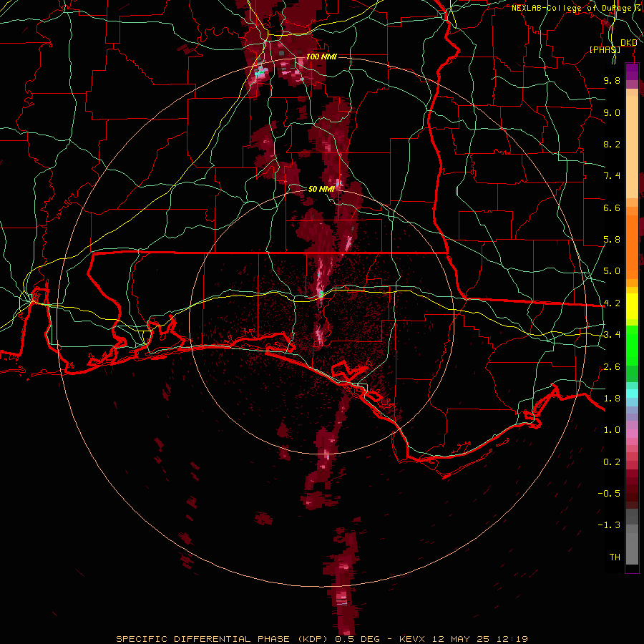
Task: Click the 5.0 value on the color scale
Action: [x=612, y=271]
